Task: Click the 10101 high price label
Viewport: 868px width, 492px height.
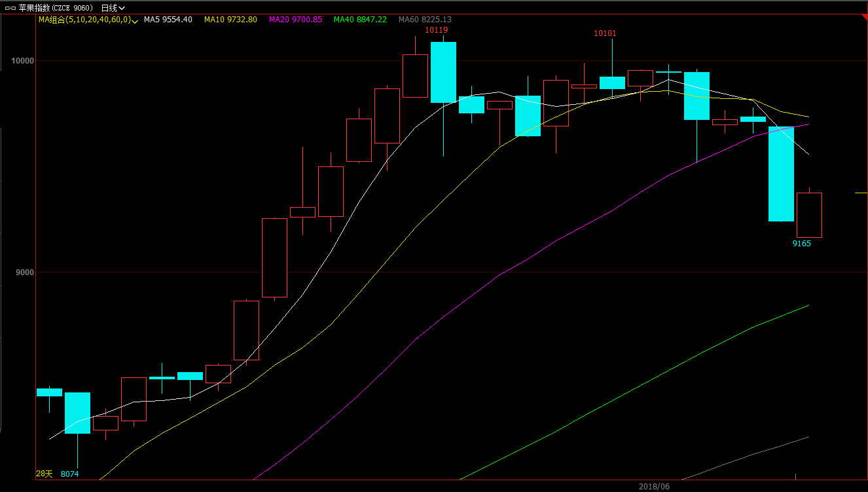Action: coord(605,33)
